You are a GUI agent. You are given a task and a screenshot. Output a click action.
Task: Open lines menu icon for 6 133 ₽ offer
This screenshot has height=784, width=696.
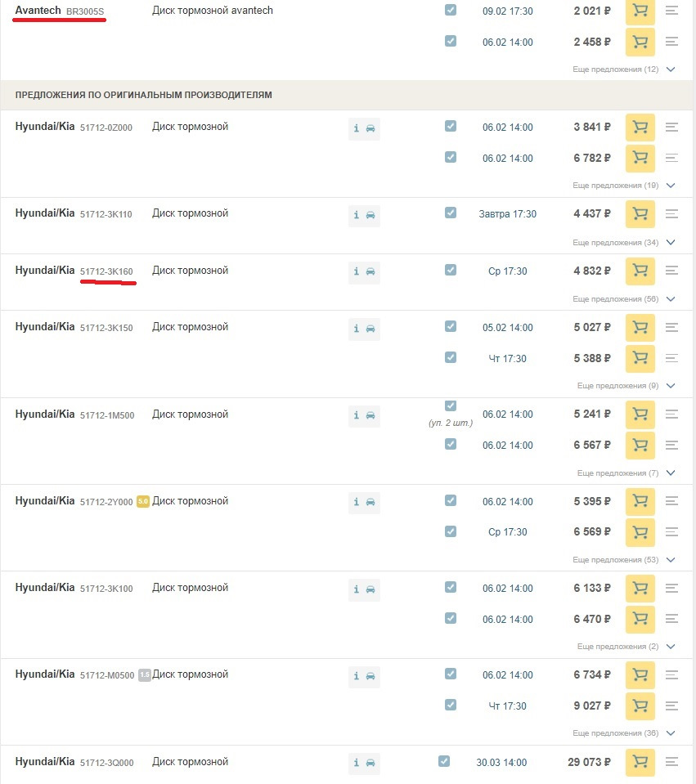pyautogui.click(x=672, y=589)
